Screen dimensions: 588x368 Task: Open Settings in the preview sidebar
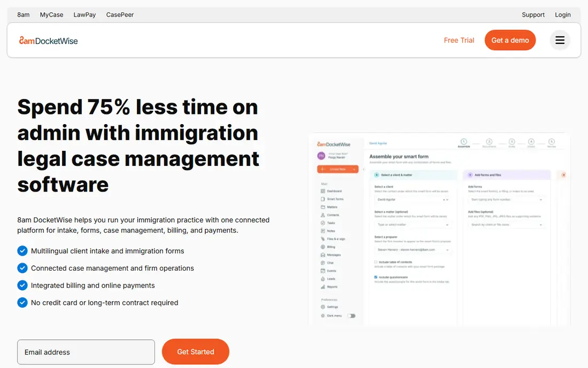(x=329, y=307)
